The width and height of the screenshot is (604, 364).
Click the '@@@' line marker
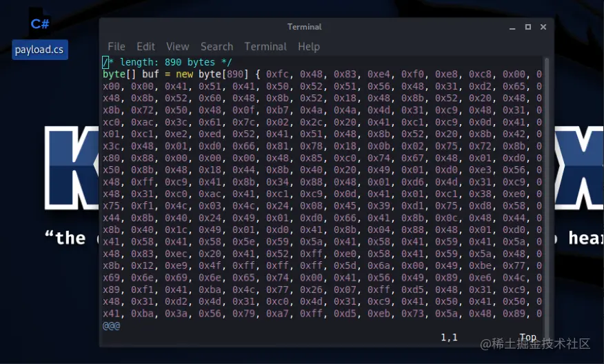point(111,326)
